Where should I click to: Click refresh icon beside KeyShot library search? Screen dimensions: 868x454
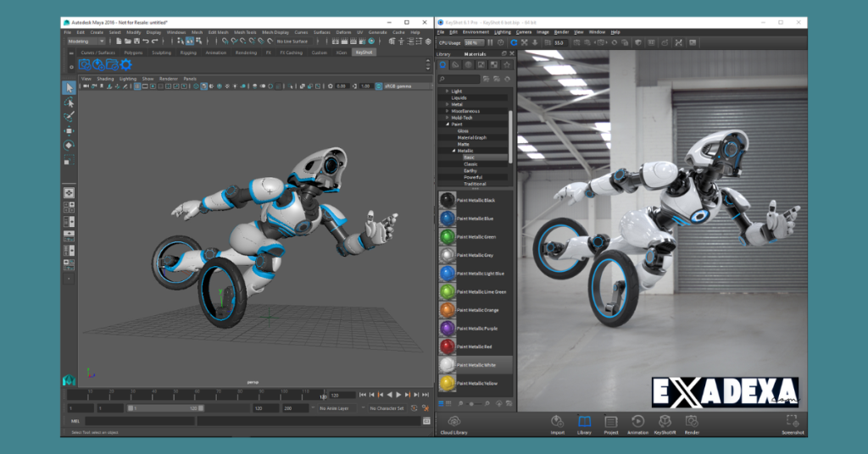coord(507,79)
